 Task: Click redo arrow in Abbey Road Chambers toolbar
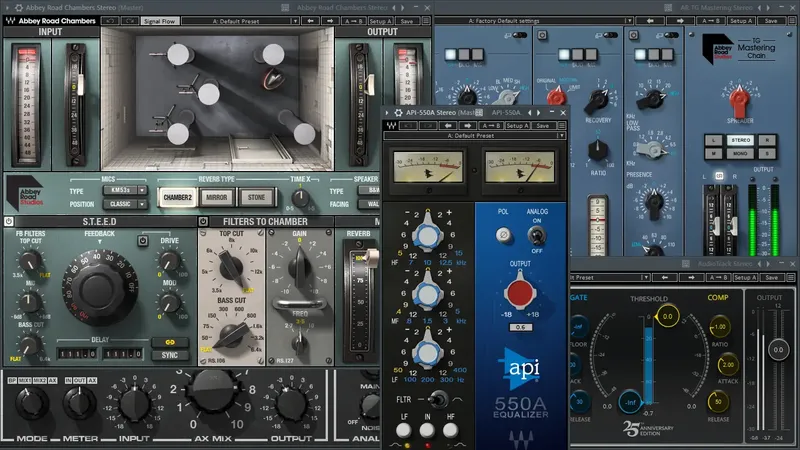[x=130, y=21]
